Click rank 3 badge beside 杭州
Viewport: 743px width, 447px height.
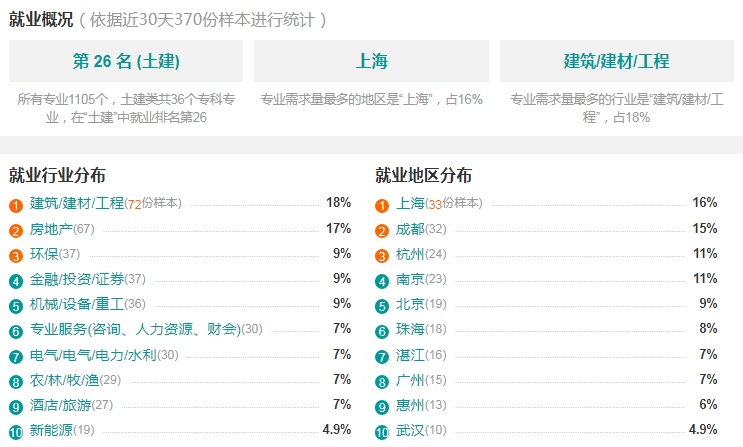click(382, 256)
